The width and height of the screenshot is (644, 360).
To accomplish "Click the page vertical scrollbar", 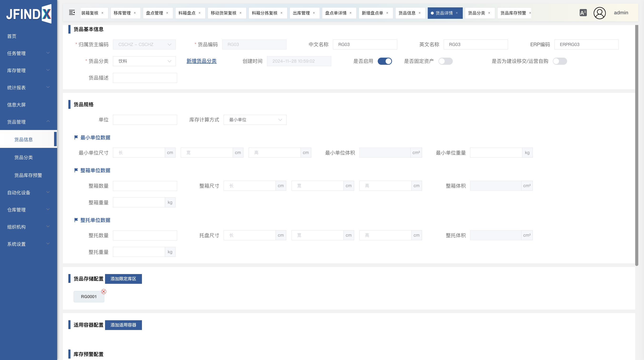I will click(637, 145).
